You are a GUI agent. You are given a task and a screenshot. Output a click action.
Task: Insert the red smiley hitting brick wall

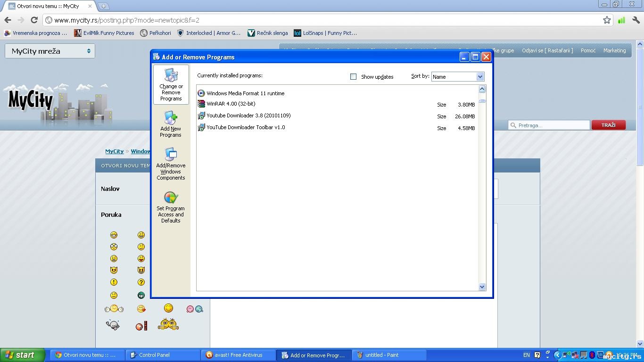coord(141,325)
